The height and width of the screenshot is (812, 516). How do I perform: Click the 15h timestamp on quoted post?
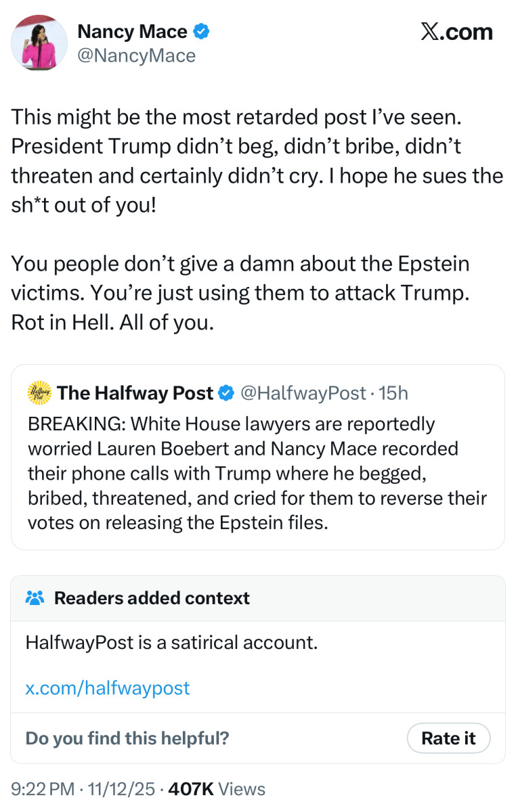393,392
